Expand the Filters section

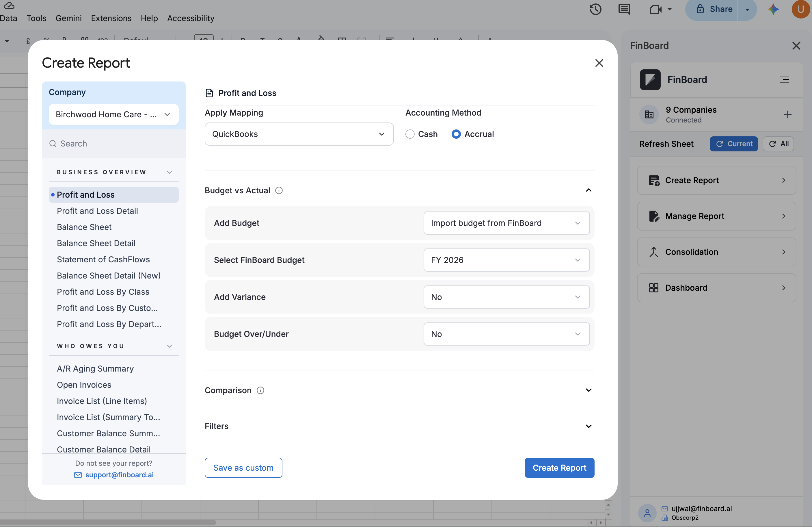588,426
